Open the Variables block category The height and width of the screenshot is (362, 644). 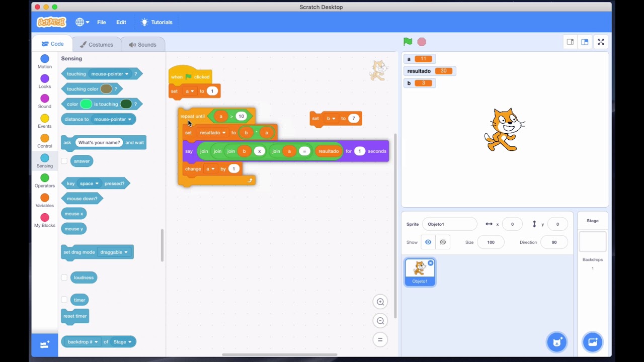click(45, 201)
